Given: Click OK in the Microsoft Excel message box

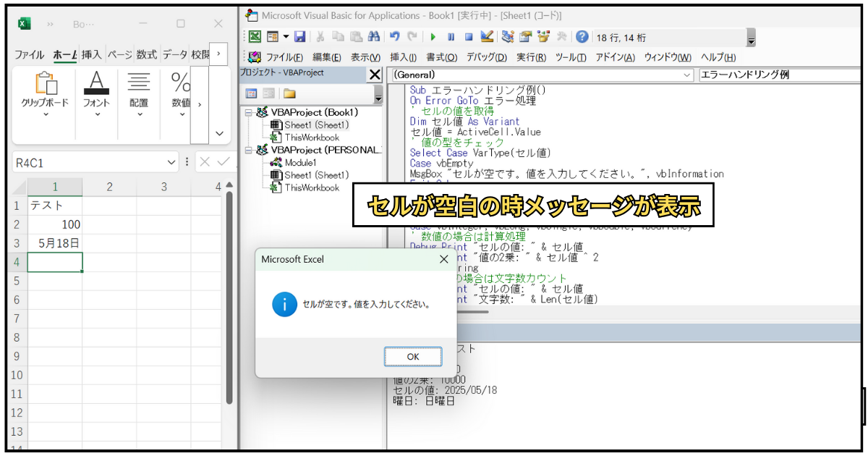Looking at the screenshot, I should coord(413,356).
